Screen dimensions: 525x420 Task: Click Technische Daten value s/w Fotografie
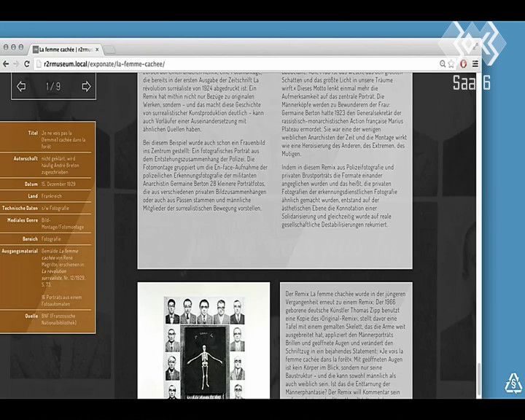(x=55, y=208)
